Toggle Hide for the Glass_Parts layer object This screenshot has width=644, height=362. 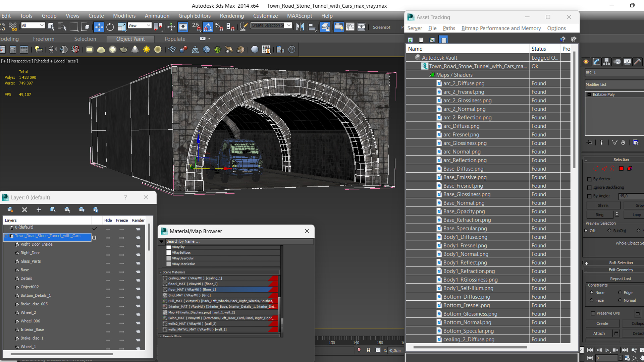108,263
